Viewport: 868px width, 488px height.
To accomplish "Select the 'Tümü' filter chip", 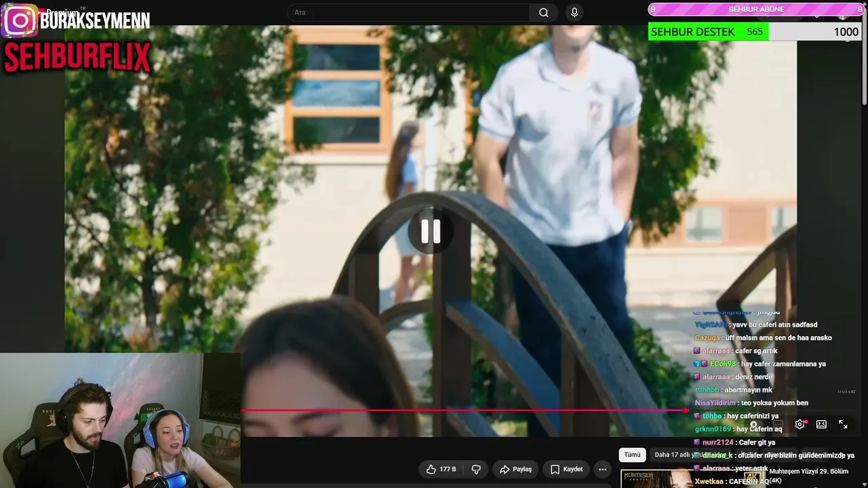I will tap(632, 455).
